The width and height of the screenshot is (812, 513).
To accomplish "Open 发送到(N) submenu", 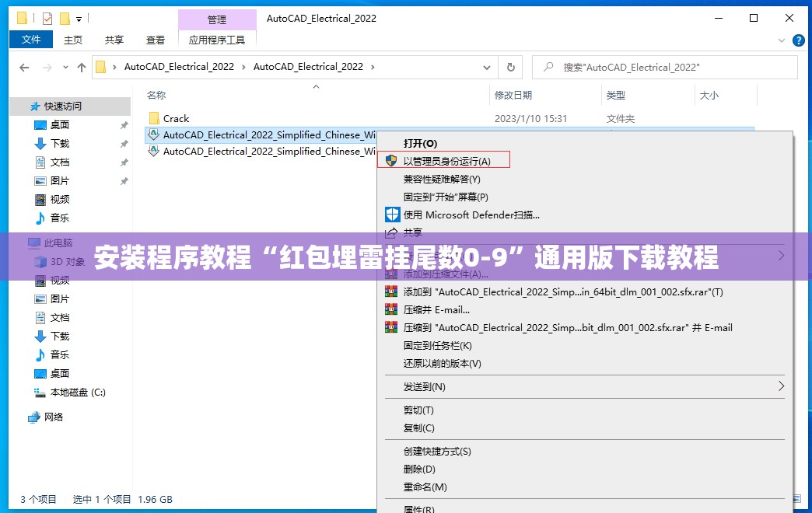I will 424,386.
